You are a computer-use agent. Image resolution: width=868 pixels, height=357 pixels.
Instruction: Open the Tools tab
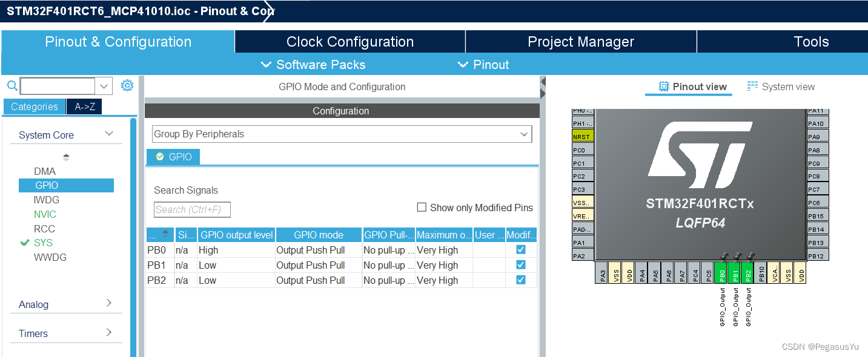783,42
